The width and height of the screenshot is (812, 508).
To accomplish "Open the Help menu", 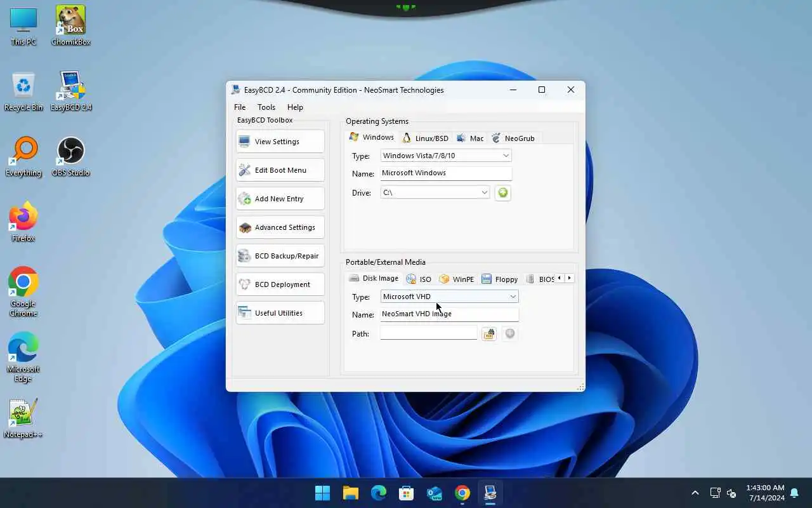I will (295, 107).
